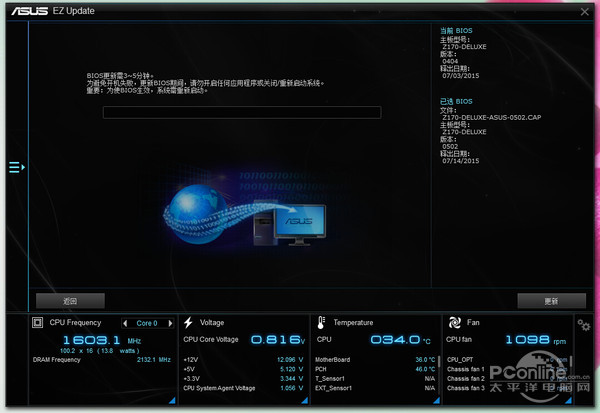
Task: Expand the CPU Frequency panel corner arrow
Action: [172, 400]
